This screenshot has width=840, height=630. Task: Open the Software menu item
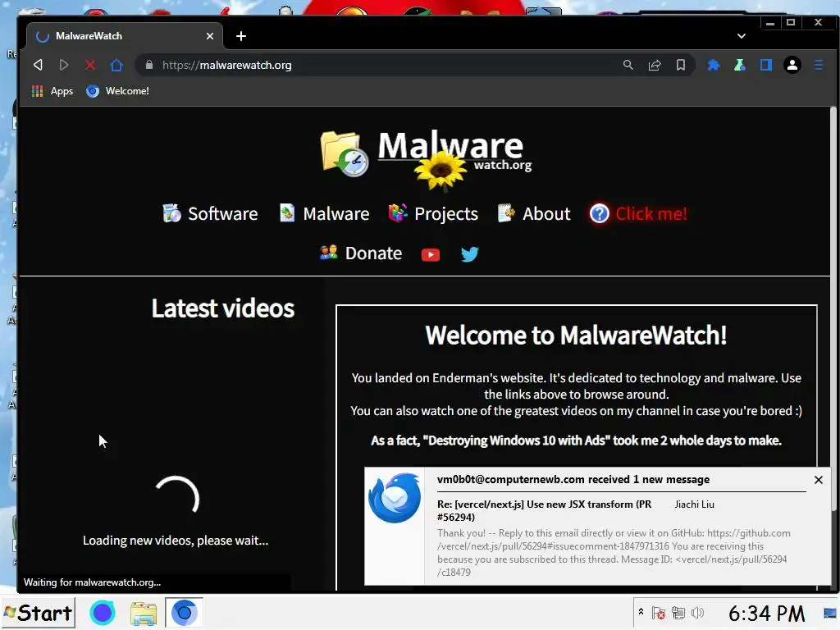(210, 214)
